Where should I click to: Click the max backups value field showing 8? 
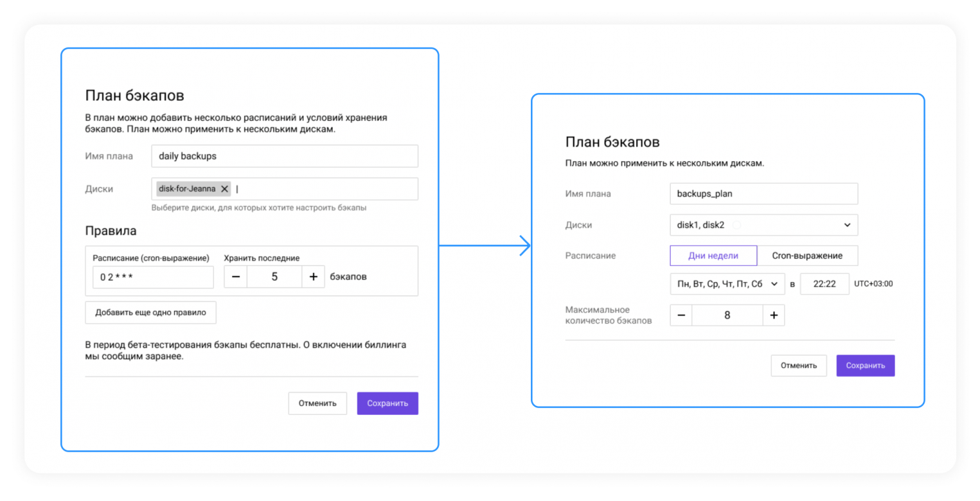(727, 315)
